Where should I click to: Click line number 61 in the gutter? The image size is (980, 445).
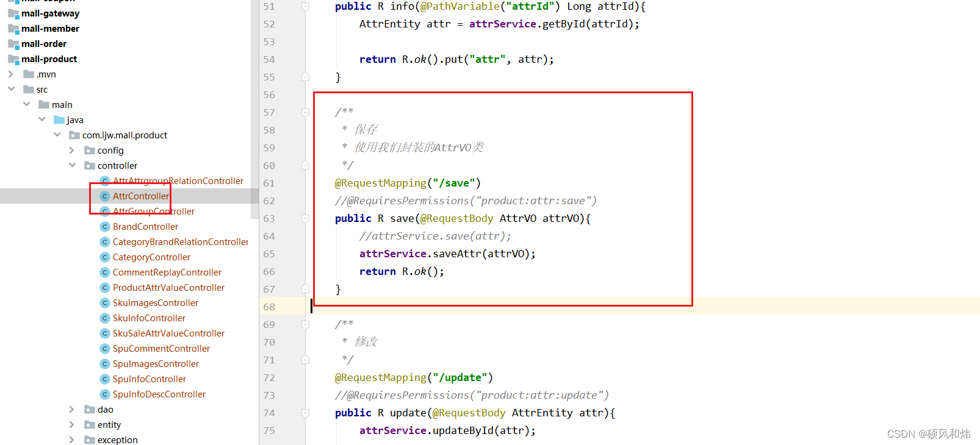click(269, 183)
